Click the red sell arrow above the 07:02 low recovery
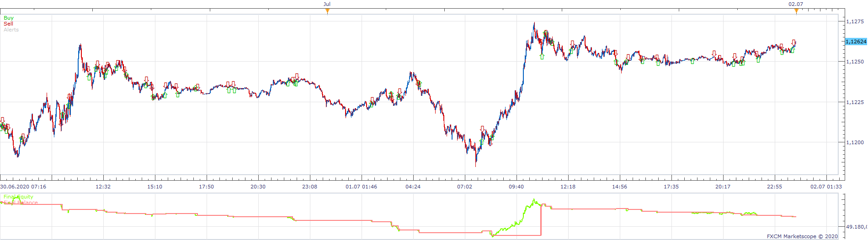 (x=482, y=130)
